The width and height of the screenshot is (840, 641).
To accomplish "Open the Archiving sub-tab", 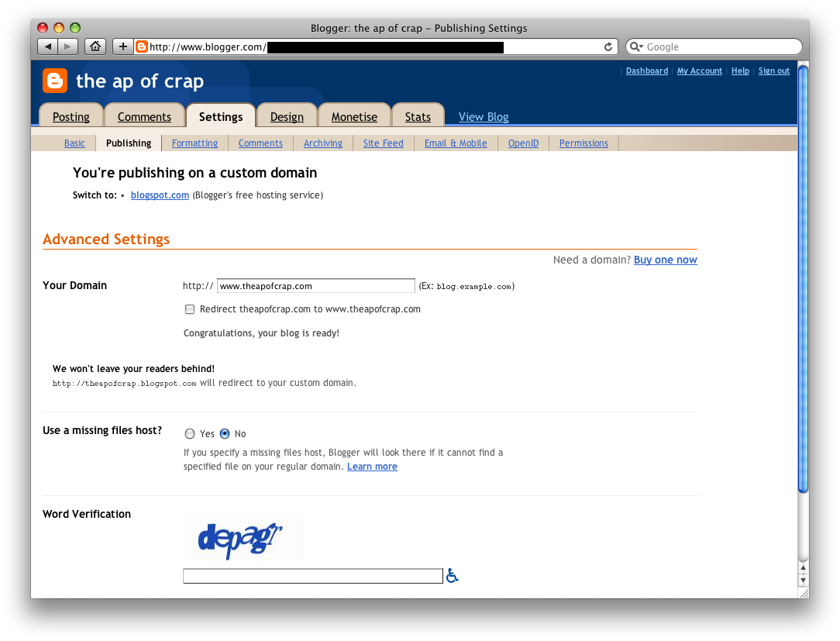I will coord(323,143).
